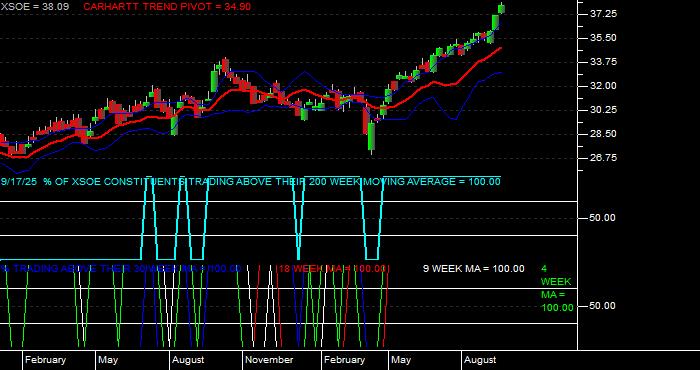This screenshot has width=700, height=370.
Task: Click the first August time axis label
Action: [x=188, y=360]
